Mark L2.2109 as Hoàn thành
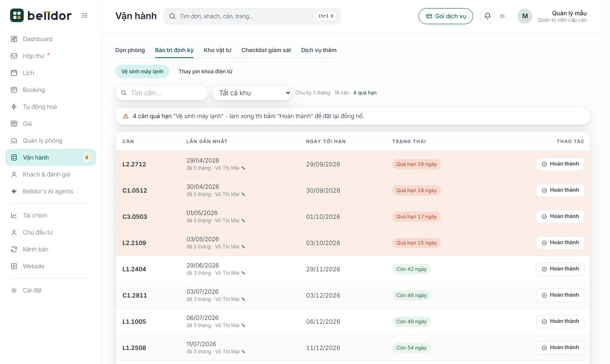This screenshot has width=610, height=364. 560,243
